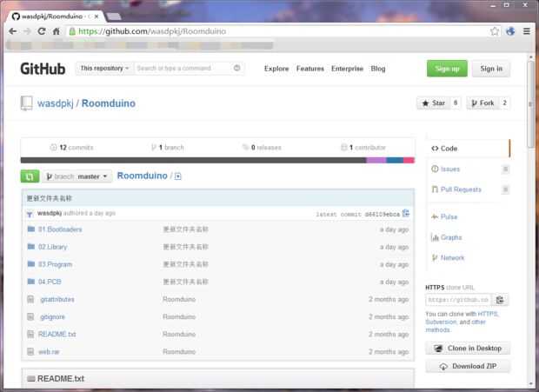This screenshot has height=392, width=539.
Task: View the 1 contributor page
Action: (x=363, y=148)
